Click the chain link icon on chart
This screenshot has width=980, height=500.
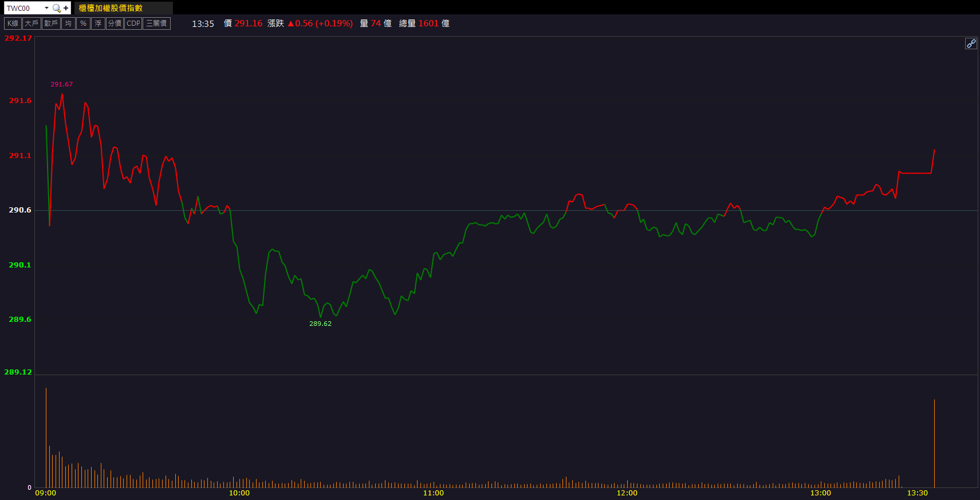pyautogui.click(x=971, y=44)
